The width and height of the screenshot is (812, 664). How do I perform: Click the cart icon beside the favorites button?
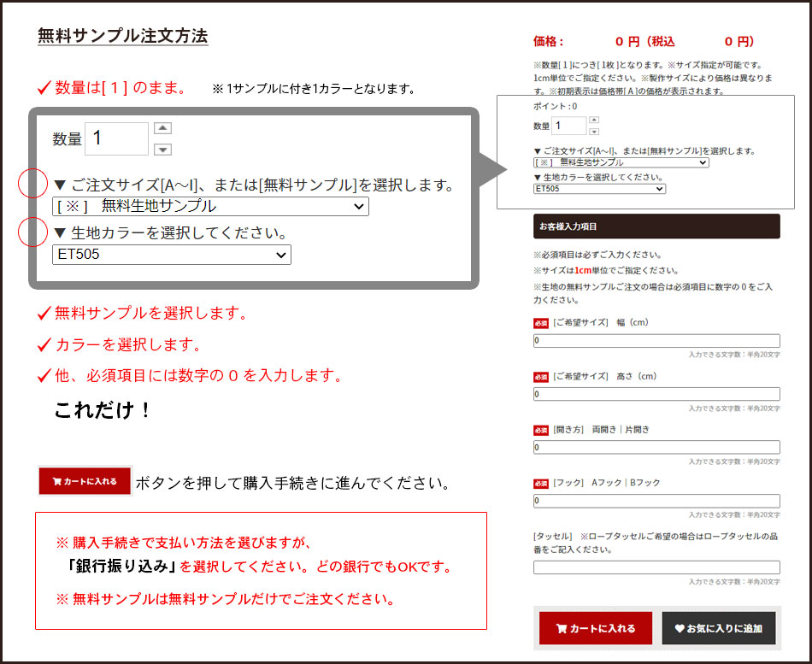point(562,628)
